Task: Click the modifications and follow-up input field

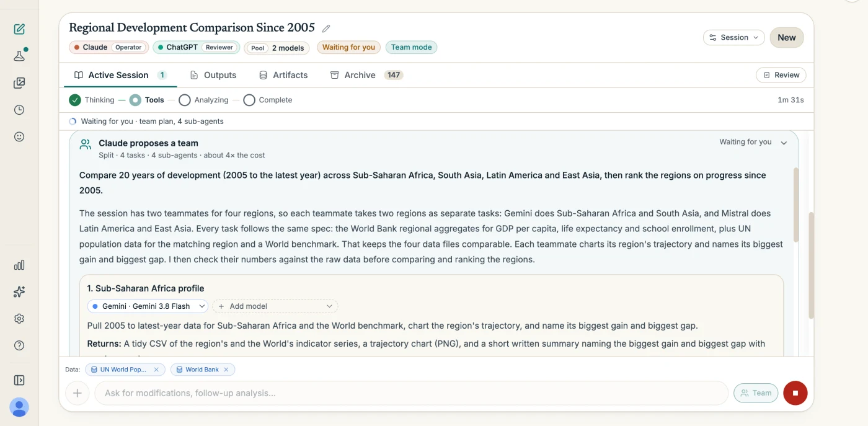Action: click(411, 393)
